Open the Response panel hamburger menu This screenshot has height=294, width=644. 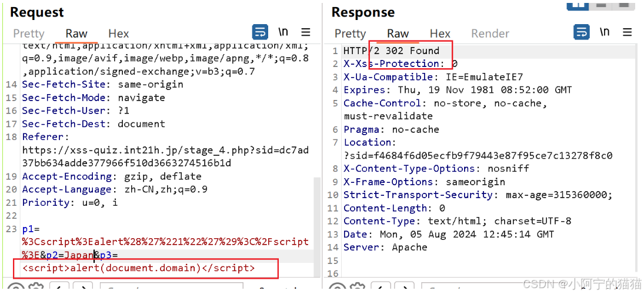tap(627, 32)
